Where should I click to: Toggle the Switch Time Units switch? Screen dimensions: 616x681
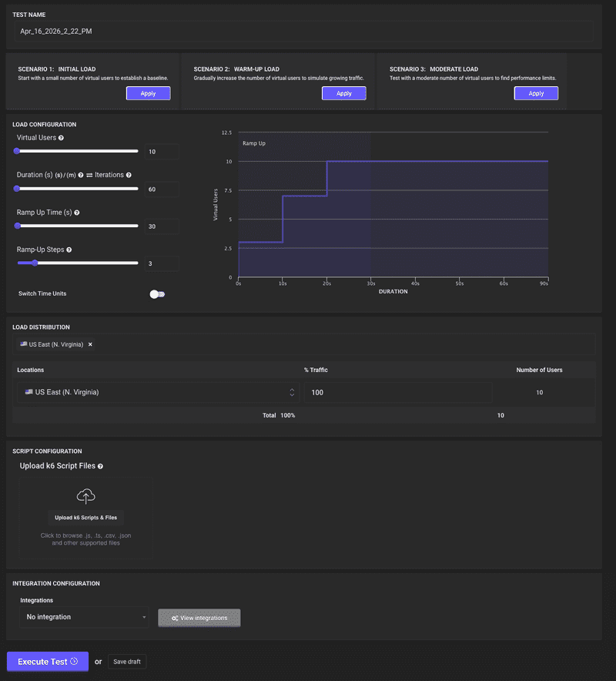[157, 294]
